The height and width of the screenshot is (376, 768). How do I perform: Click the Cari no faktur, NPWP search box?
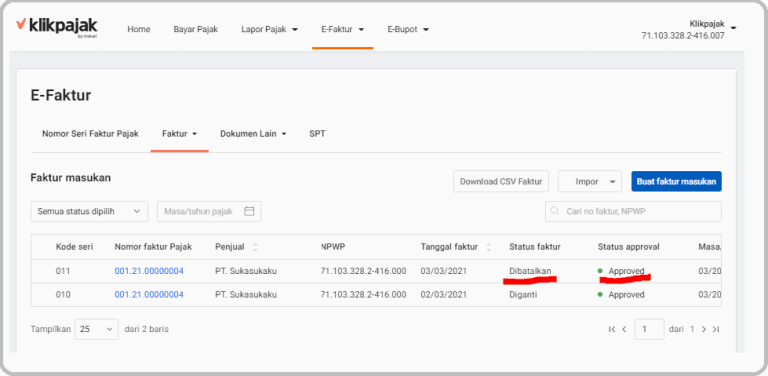pyautogui.click(x=633, y=212)
